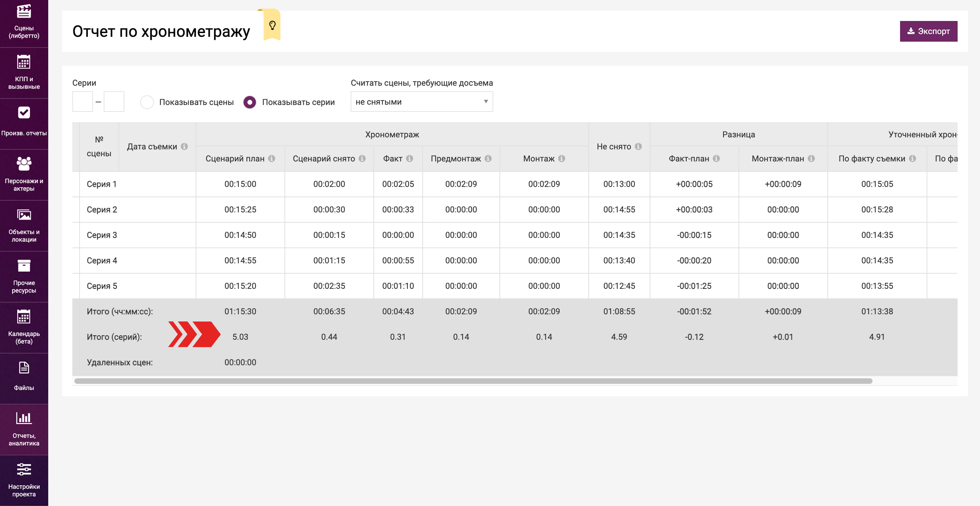Open Прочие ресурсы box icon
The height and width of the screenshot is (506, 980).
[x=23, y=266]
